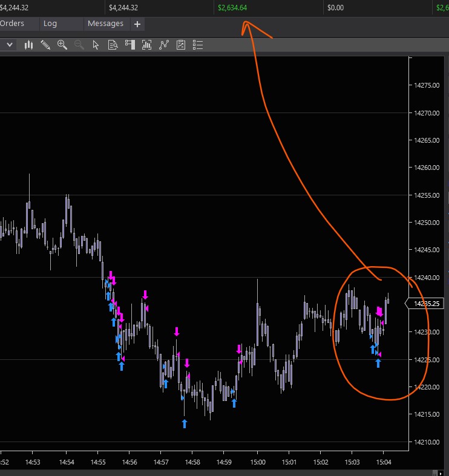This screenshot has width=449, height=476.
Task: Toggle the Chart Trader panel icon
Action: pyautogui.click(x=130, y=45)
